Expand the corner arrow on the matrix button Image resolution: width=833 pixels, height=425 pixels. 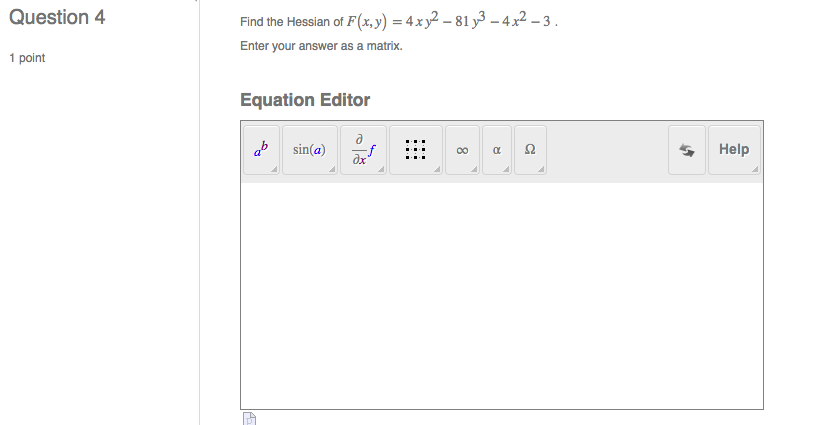click(437, 170)
